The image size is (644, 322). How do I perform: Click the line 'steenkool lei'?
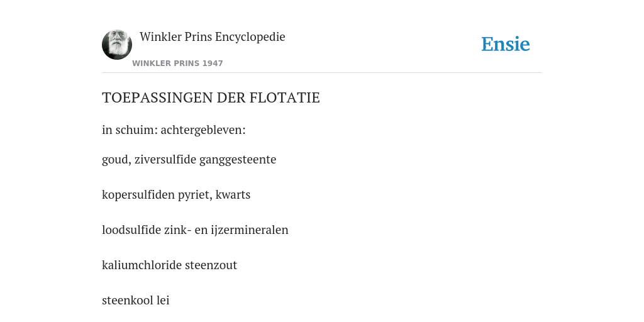coord(136,301)
